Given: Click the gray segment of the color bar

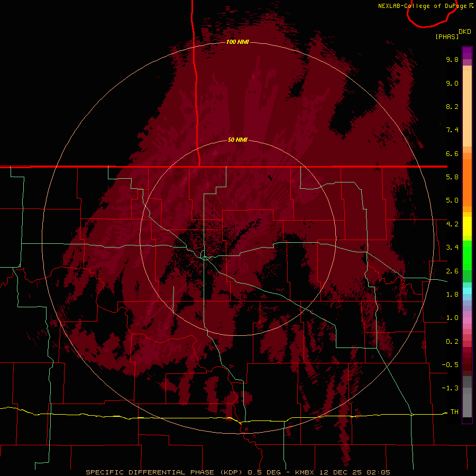Looking at the screenshot, I should [x=467, y=397].
